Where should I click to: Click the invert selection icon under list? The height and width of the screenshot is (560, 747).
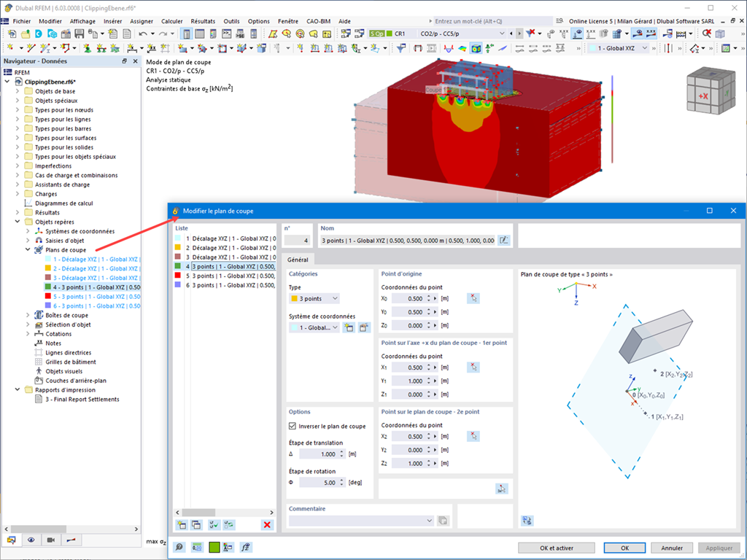pos(229,525)
